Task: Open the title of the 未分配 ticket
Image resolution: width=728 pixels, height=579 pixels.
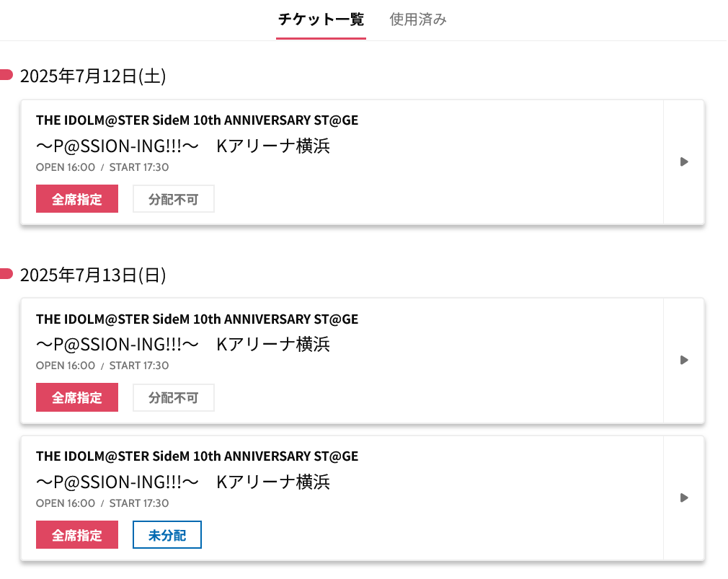Action: click(x=197, y=456)
